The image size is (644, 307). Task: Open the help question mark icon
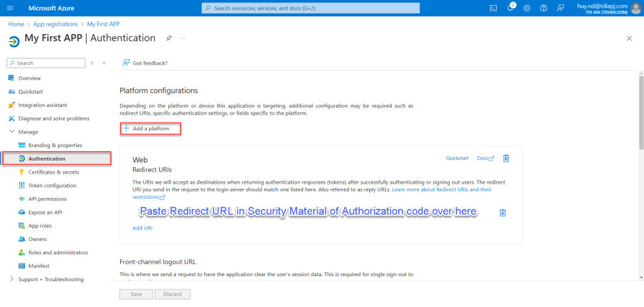click(543, 8)
